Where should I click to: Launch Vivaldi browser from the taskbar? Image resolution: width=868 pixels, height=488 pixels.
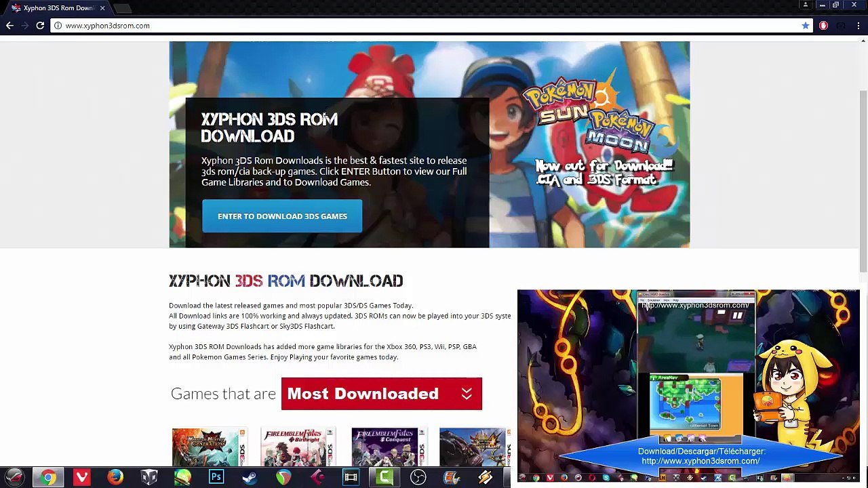(82, 478)
